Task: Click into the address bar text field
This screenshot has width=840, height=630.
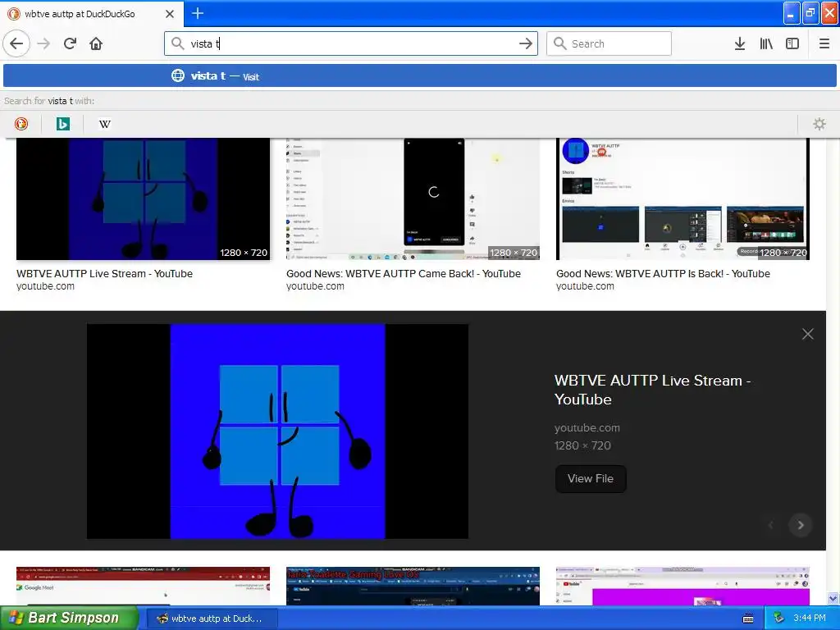Action: (x=351, y=43)
